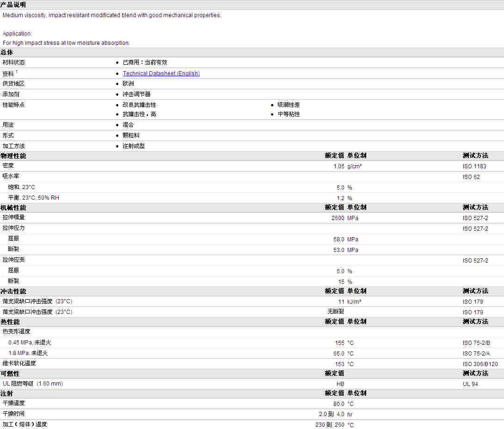
Task: Click the 拉伸应变 row label
Action: (x=13, y=260)
